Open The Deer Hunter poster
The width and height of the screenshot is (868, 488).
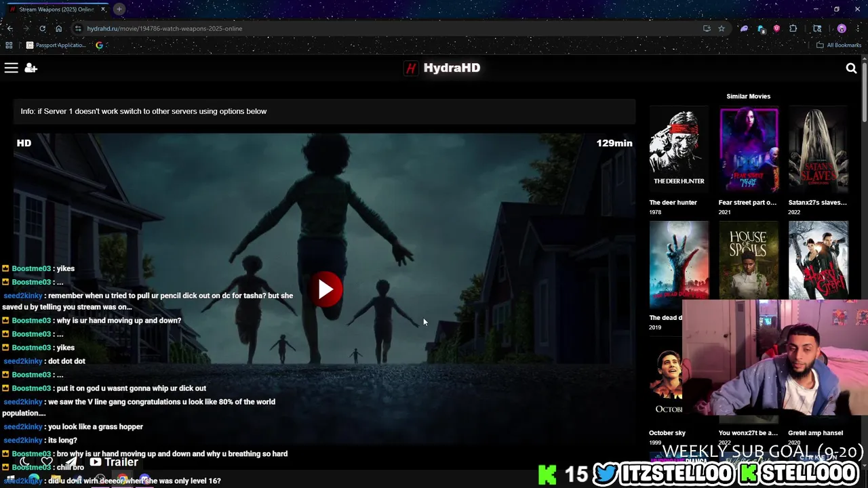[679, 150]
